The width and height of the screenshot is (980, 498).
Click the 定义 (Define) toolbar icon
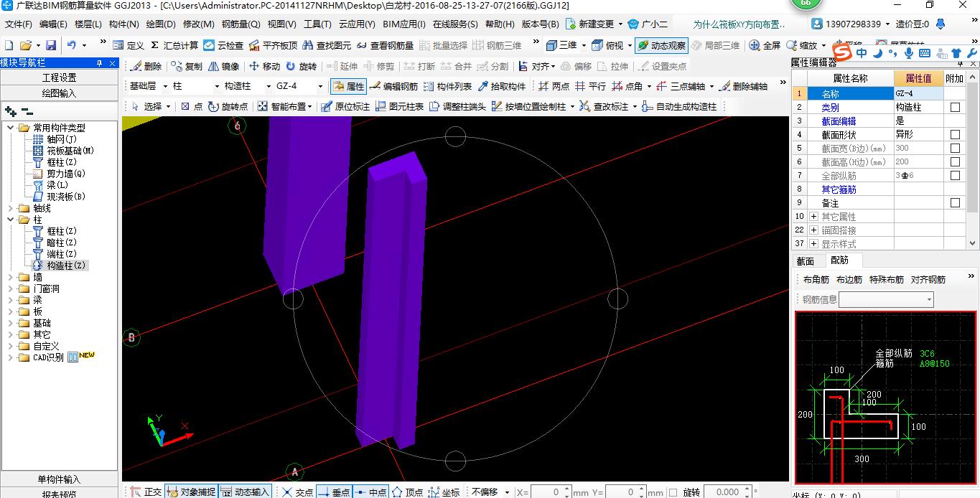click(128, 45)
